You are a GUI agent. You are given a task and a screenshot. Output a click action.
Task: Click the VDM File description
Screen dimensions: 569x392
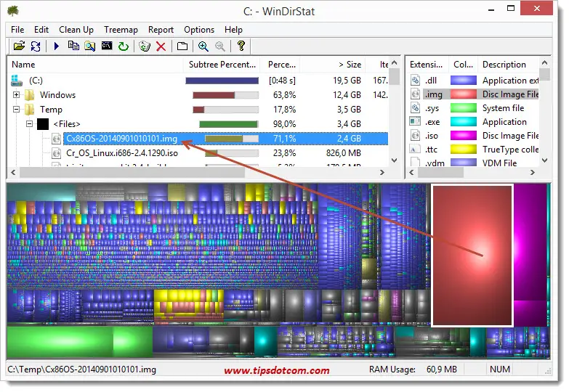pyautogui.click(x=499, y=163)
